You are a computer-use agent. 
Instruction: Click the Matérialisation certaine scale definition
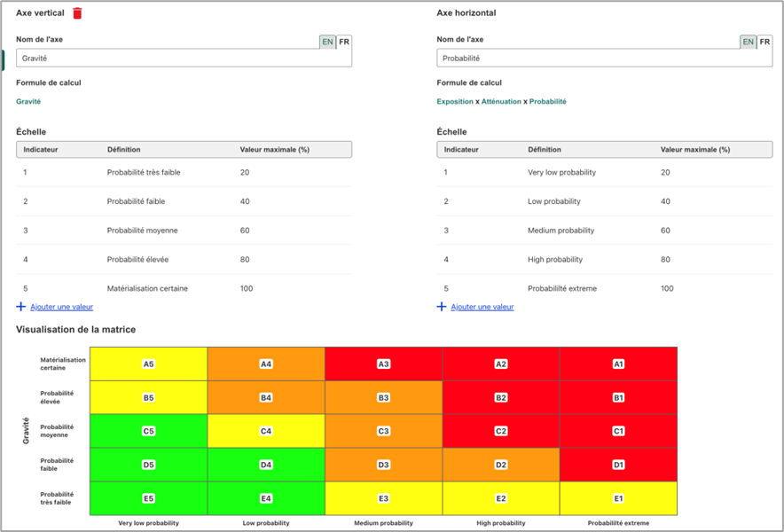pos(147,288)
